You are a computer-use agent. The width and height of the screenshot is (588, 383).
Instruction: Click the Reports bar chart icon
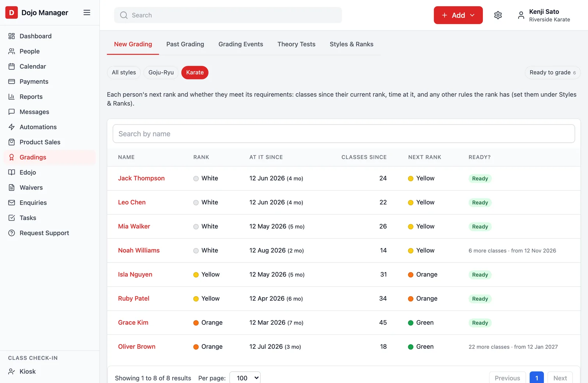[x=12, y=97]
